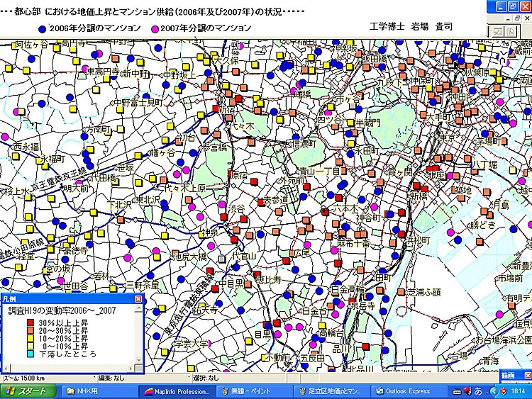Activate MapInfo Professional taskbar button
Image resolution: width=532 pixels, height=399 pixels.
pyautogui.click(x=177, y=391)
